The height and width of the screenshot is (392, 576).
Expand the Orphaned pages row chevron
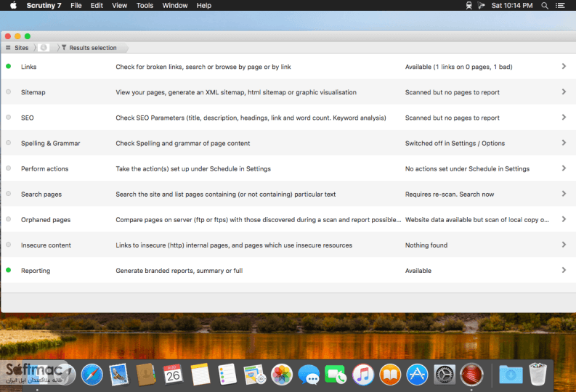click(564, 219)
